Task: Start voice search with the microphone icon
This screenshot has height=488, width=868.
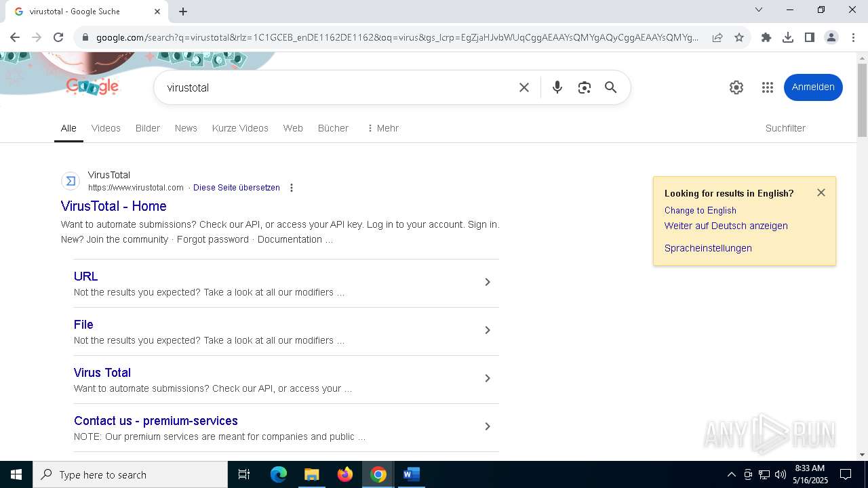Action: coord(557,87)
